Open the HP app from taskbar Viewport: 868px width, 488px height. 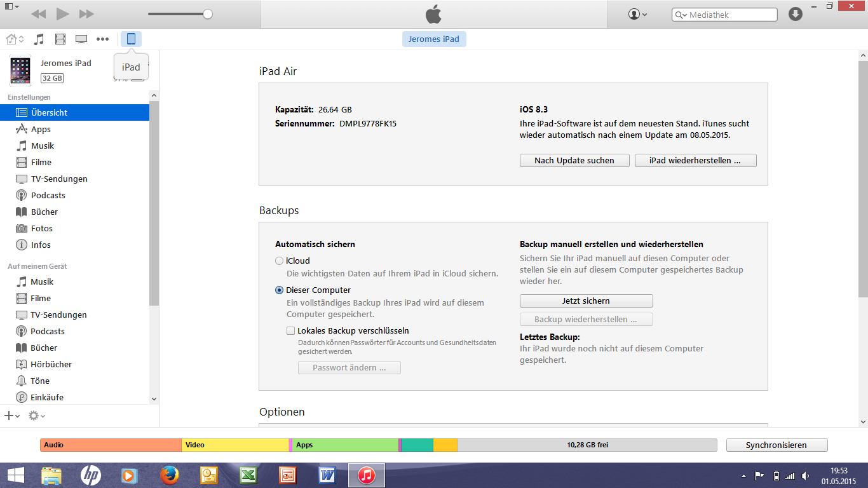pyautogui.click(x=91, y=475)
